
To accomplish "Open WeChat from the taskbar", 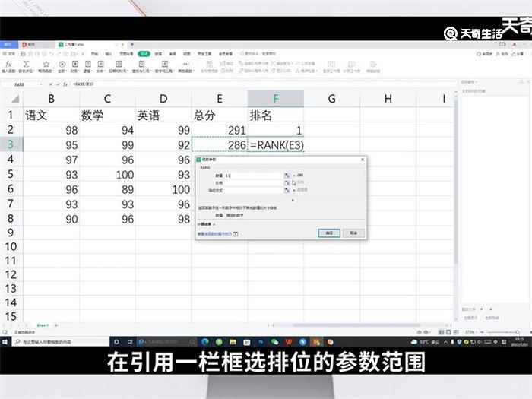I will (274, 342).
